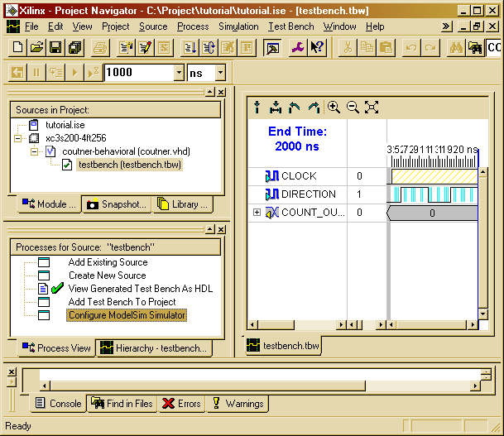Switch to the Snapshot view tab
The height and width of the screenshot is (436, 504).
116,204
